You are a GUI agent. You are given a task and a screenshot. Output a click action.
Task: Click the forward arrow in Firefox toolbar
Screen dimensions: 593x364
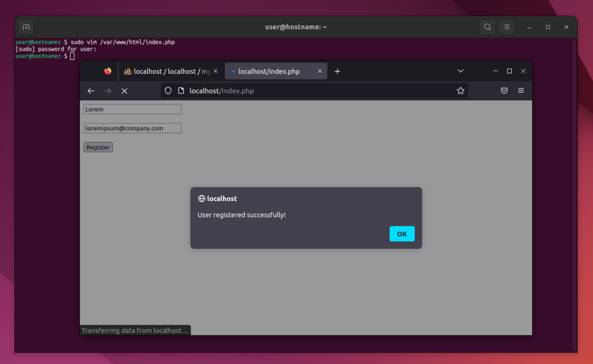tap(107, 91)
